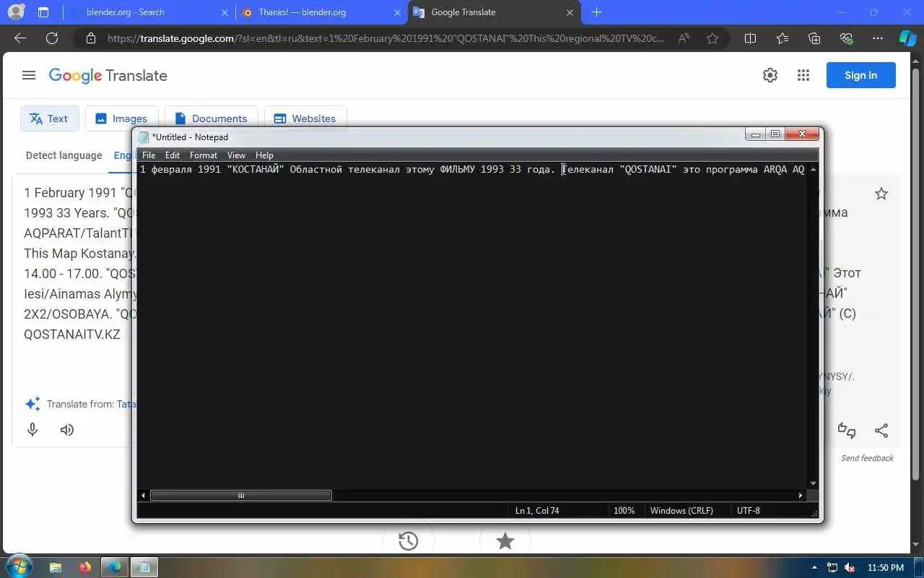924x578 pixels.
Task: Open Notepad Format menu
Action: pos(204,155)
